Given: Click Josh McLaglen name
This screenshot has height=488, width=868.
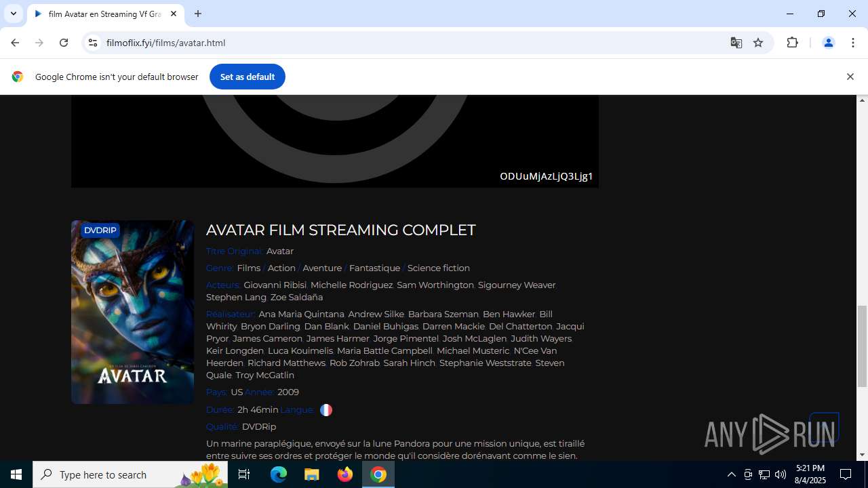Looking at the screenshot, I should [475, 338].
